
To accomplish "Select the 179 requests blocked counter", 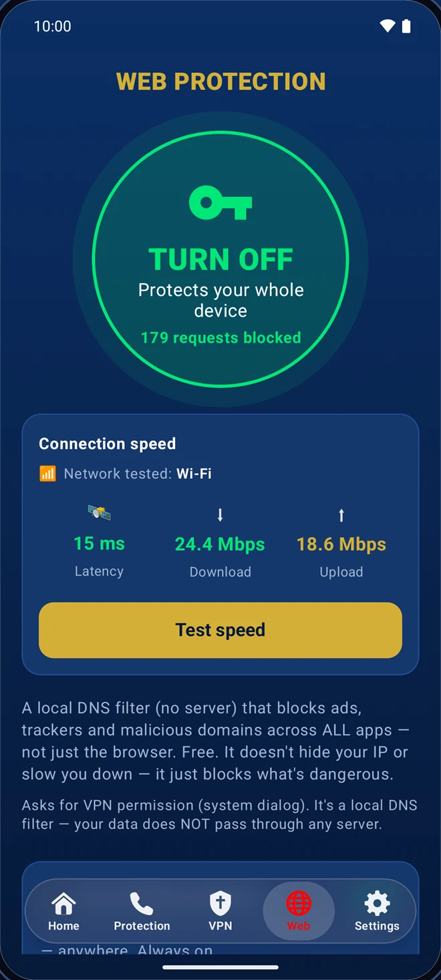I will coord(220,337).
